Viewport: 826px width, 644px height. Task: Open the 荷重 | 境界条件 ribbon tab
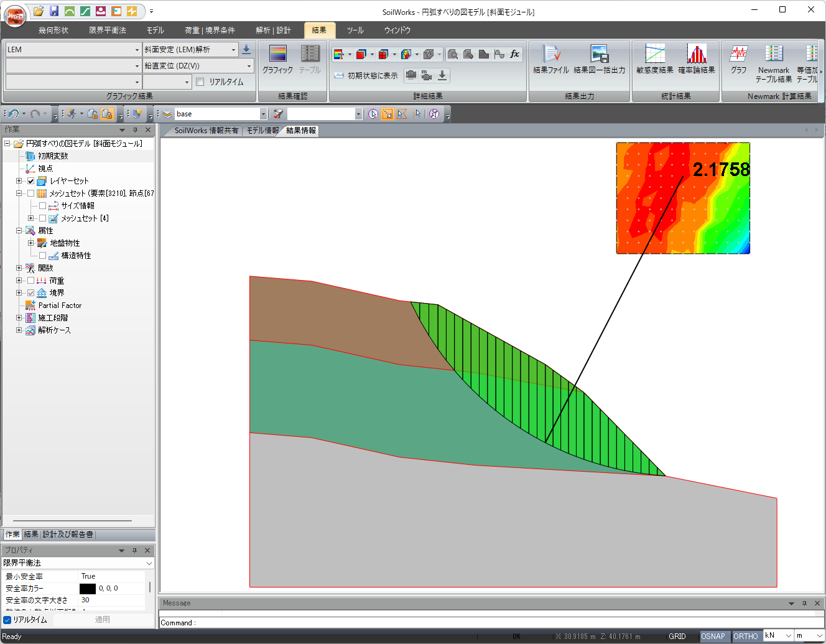[210, 30]
